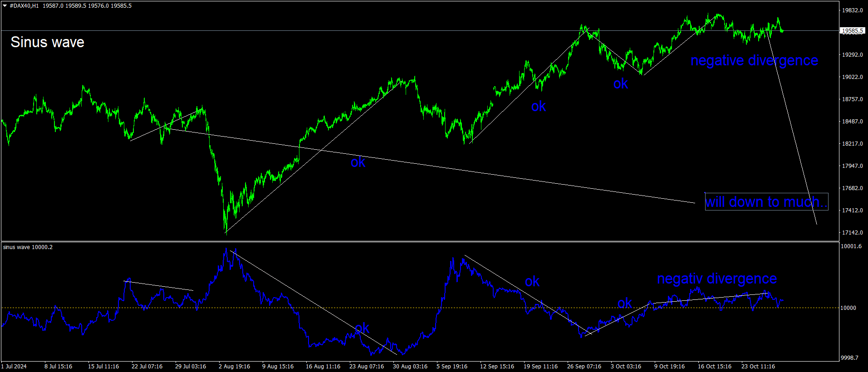Click the "1 Jul 2024" date label

[x=14, y=367]
